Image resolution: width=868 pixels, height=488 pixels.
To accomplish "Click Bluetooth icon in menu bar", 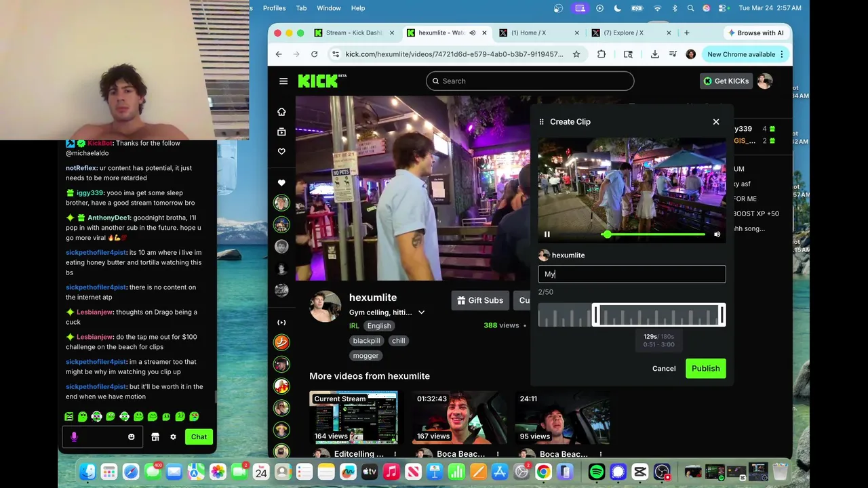I will click(x=674, y=8).
